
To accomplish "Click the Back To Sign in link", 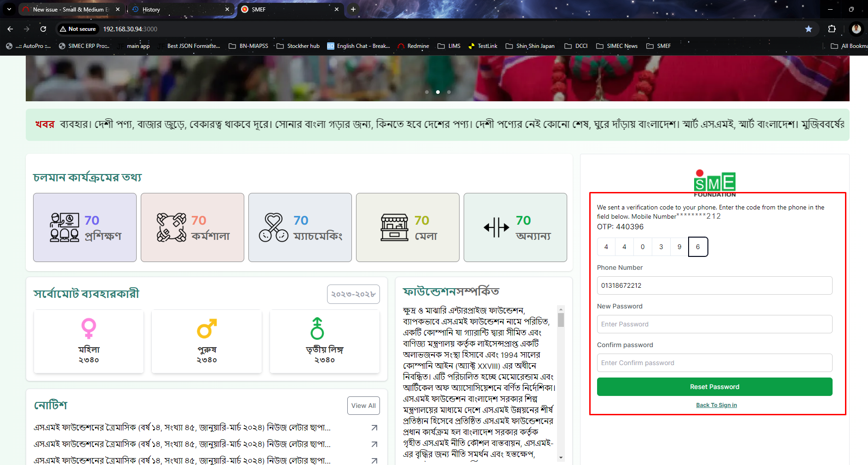I will [716, 405].
